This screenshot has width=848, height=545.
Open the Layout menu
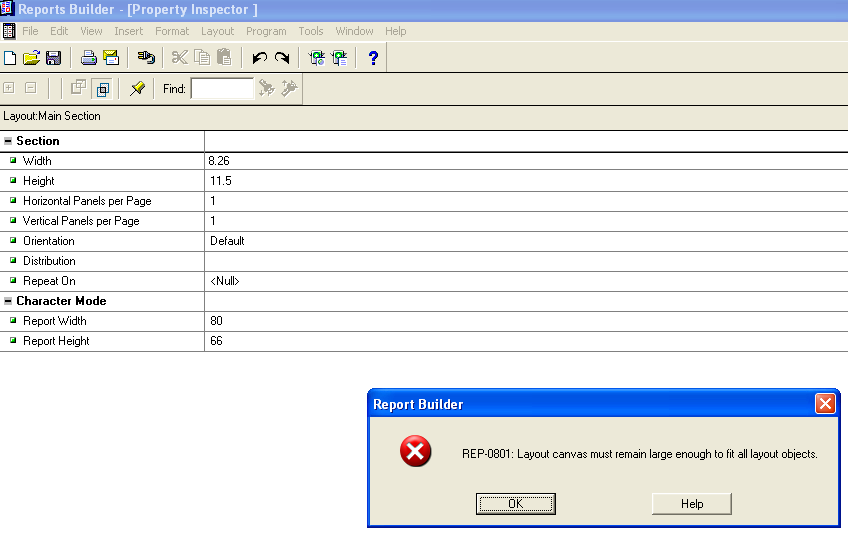[217, 31]
